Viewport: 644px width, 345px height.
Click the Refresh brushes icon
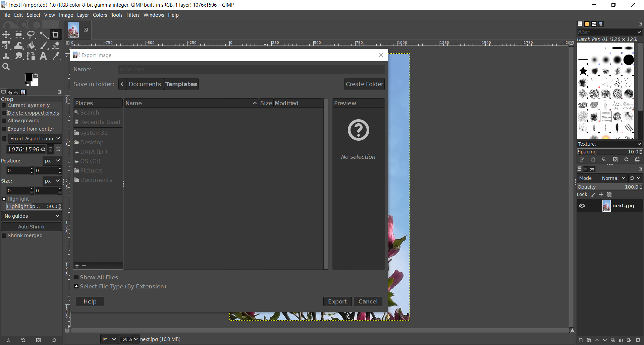626,160
